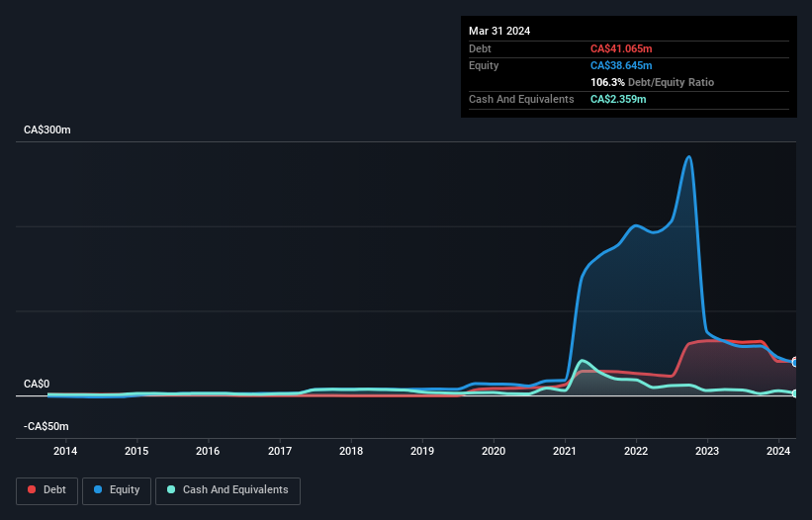Click the red Debt legend dot
The image size is (812, 520).
pyautogui.click(x=32, y=489)
